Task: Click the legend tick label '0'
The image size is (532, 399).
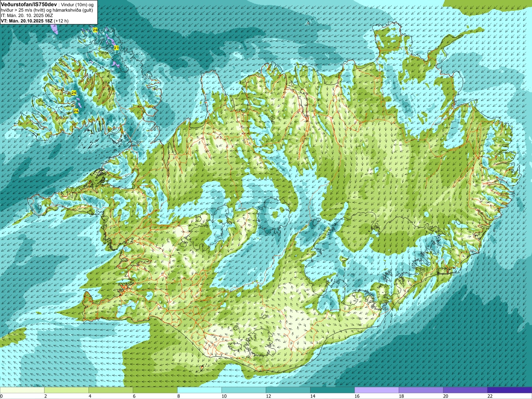Action: [x=2, y=396]
